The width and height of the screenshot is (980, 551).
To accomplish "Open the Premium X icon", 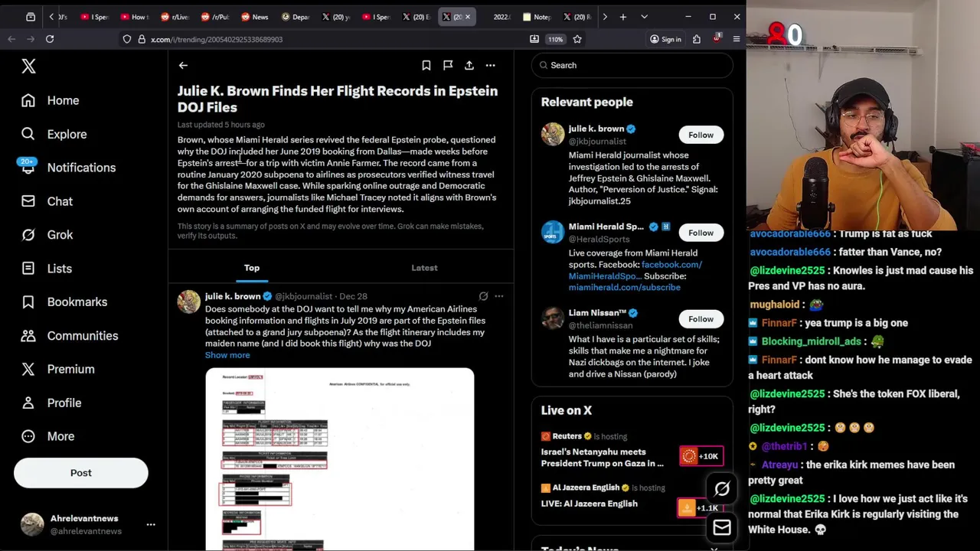I will click(x=28, y=369).
